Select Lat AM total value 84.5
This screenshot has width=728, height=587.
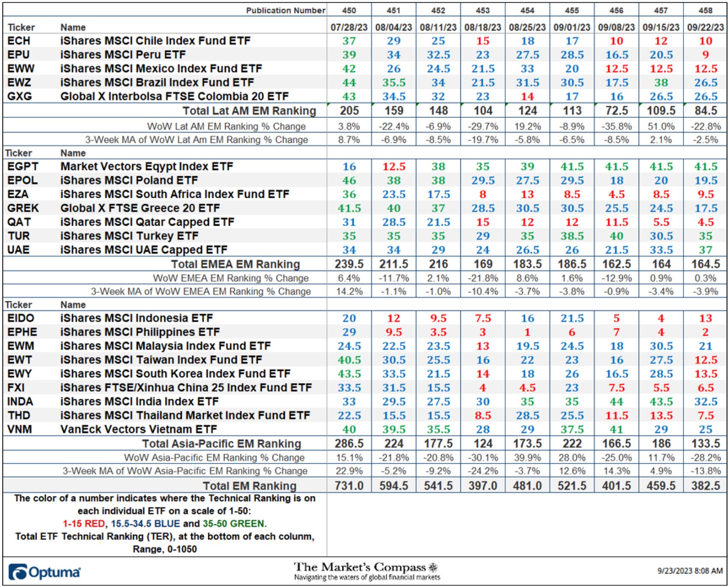click(x=706, y=111)
